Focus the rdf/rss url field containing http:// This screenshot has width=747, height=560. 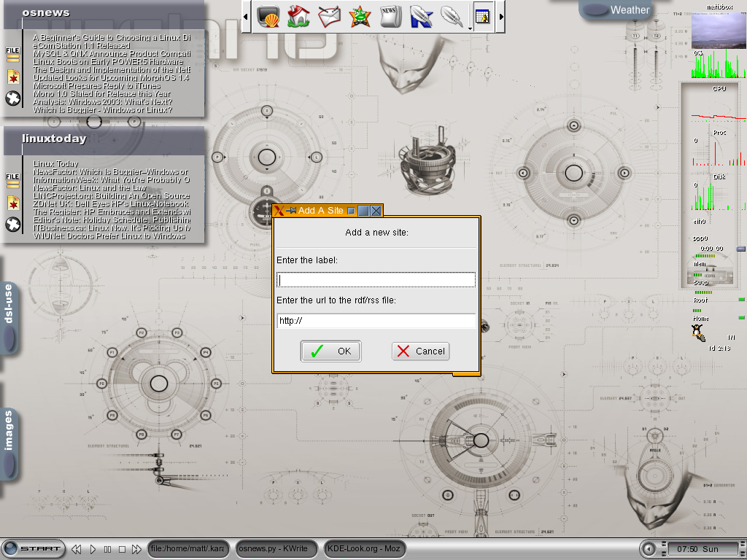(x=376, y=321)
